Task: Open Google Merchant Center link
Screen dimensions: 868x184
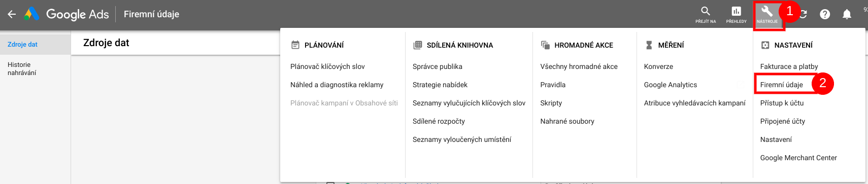Action: pyautogui.click(x=798, y=158)
